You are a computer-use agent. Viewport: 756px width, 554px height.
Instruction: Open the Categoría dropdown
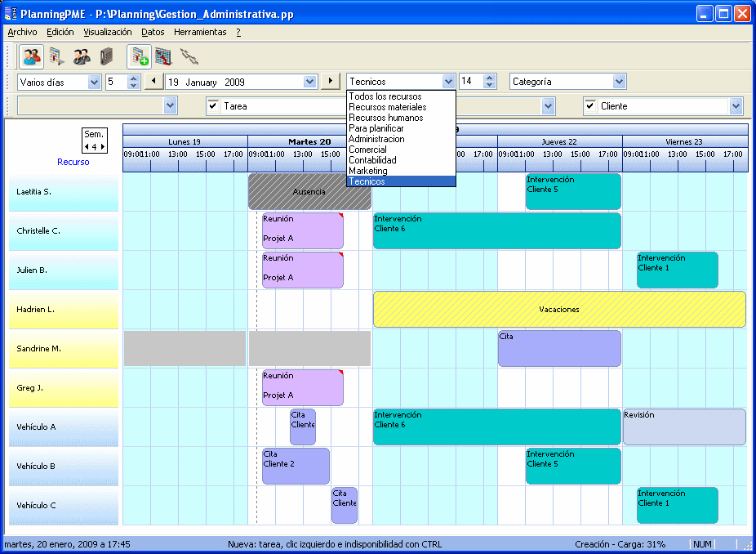pos(619,82)
